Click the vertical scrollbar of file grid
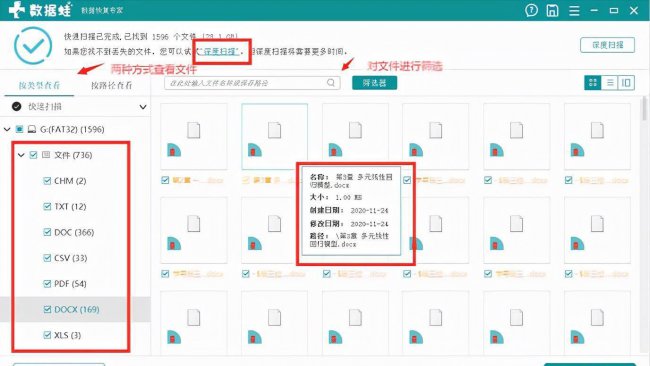Viewport: 650px width, 366px height. tap(644, 108)
